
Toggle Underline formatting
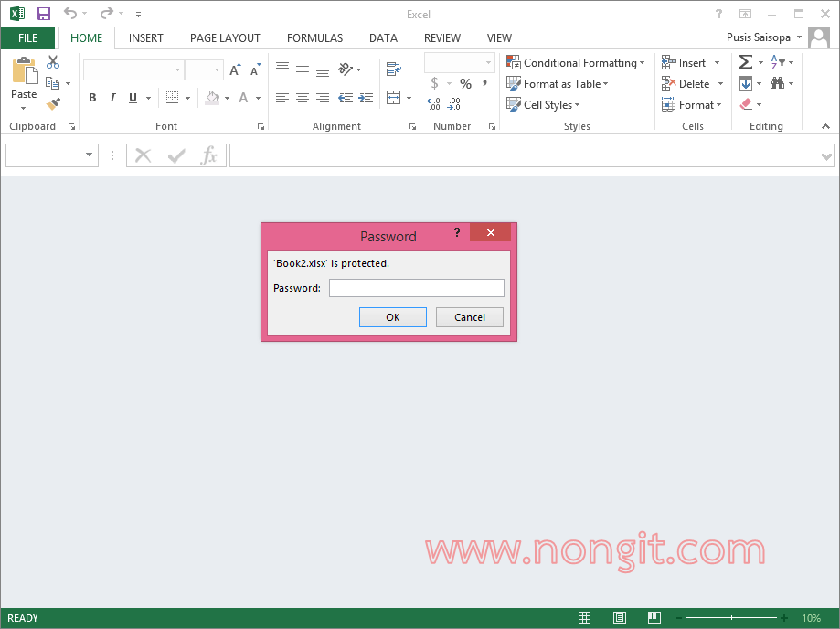pyautogui.click(x=133, y=98)
